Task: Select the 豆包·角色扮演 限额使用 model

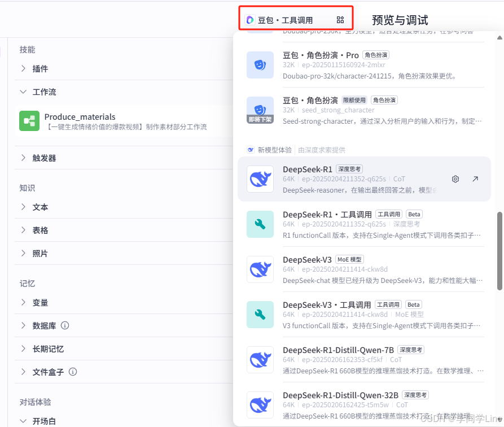Action: [x=364, y=110]
